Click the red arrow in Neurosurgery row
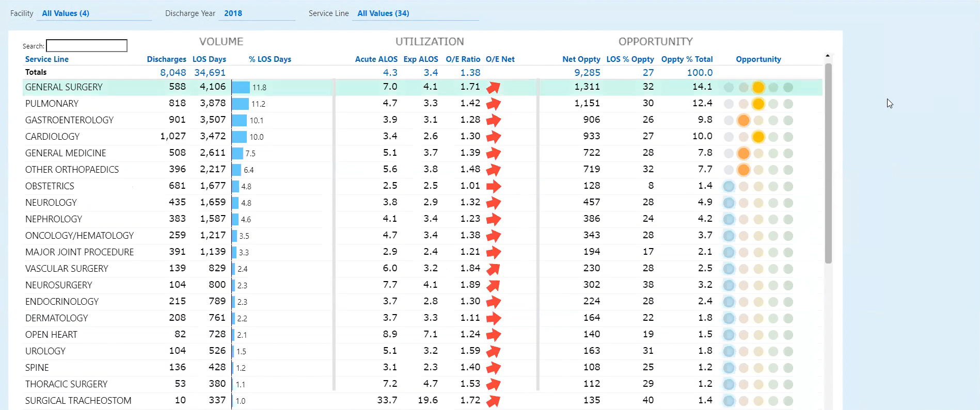The height and width of the screenshot is (410, 980). [x=493, y=285]
